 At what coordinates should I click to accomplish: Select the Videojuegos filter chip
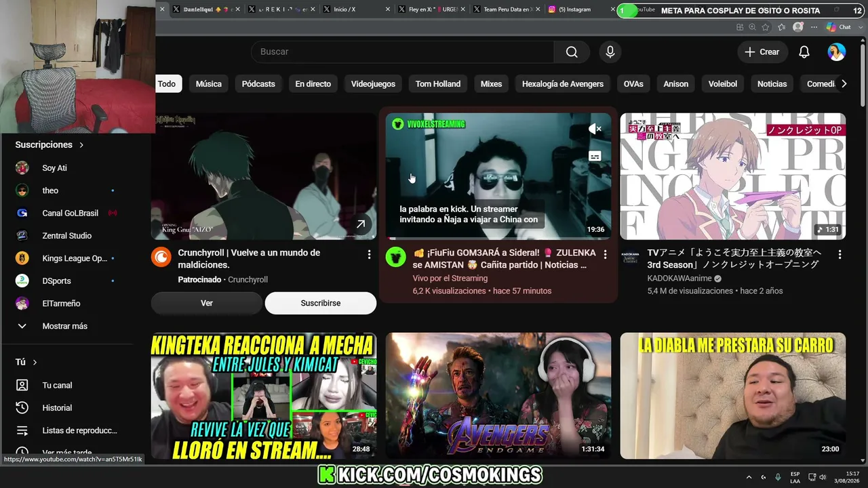[373, 84]
